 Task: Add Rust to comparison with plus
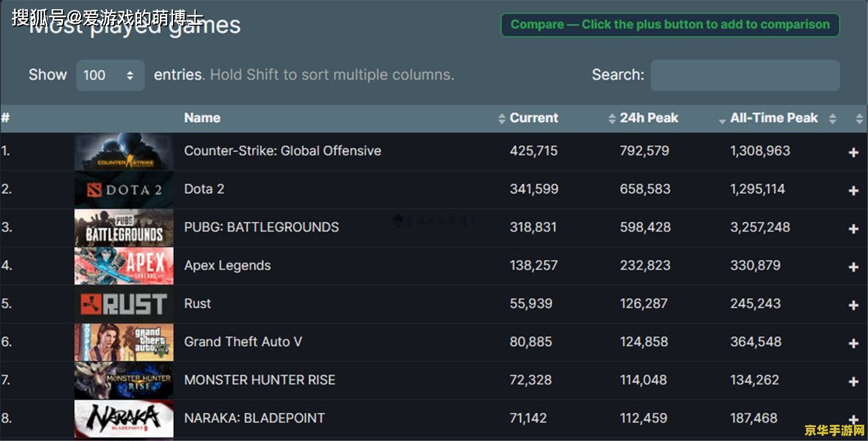click(x=853, y=306)
